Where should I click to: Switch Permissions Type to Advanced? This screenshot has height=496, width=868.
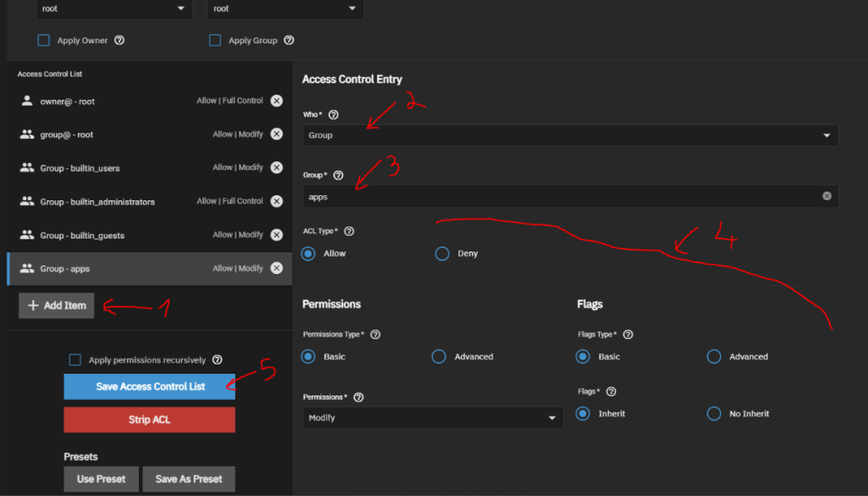coord(439,356)
